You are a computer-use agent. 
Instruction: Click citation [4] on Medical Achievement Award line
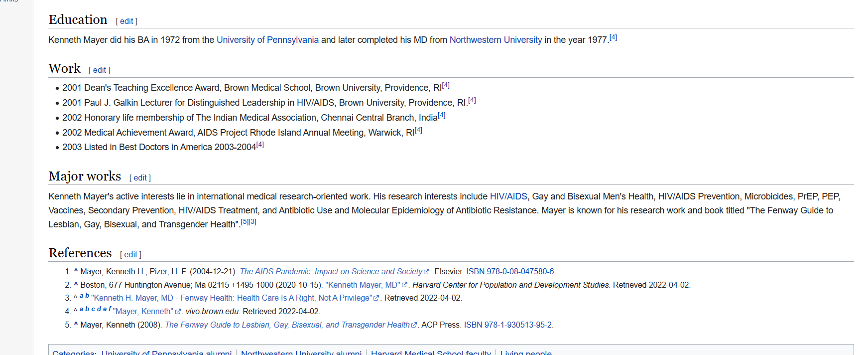click(418, 130)
